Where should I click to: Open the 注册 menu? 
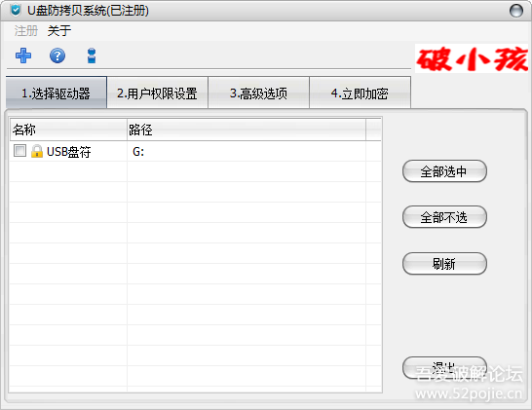coord(25,31)
